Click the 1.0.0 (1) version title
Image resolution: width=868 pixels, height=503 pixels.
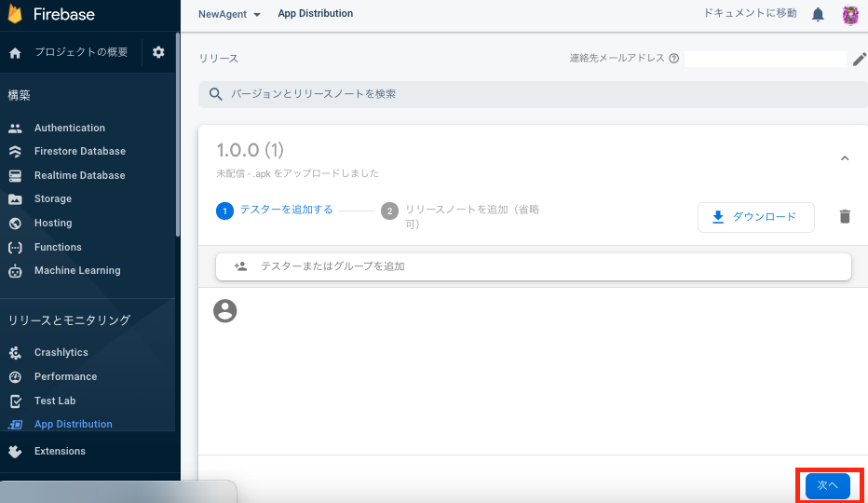click(x=251, y=150)
